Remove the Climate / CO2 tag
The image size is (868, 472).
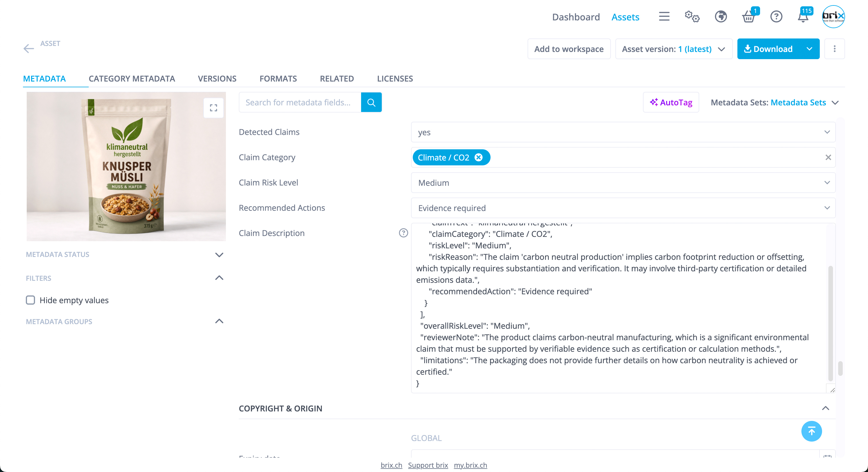click(478, 157)
